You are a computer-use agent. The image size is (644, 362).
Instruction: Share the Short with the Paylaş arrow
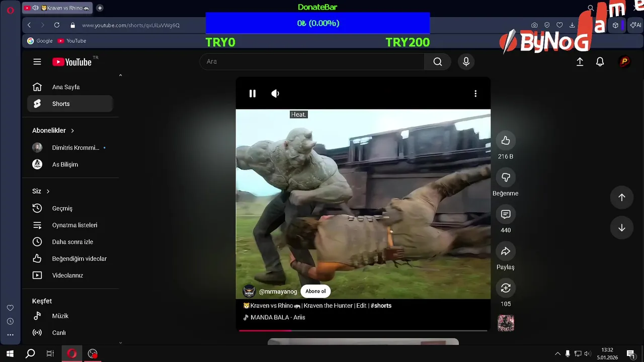[506, 251]
